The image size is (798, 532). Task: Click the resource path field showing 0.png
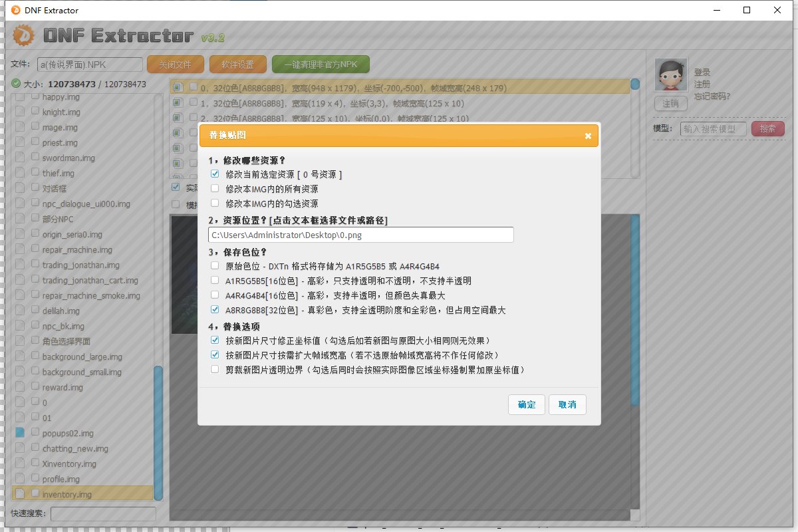(361, 235)
